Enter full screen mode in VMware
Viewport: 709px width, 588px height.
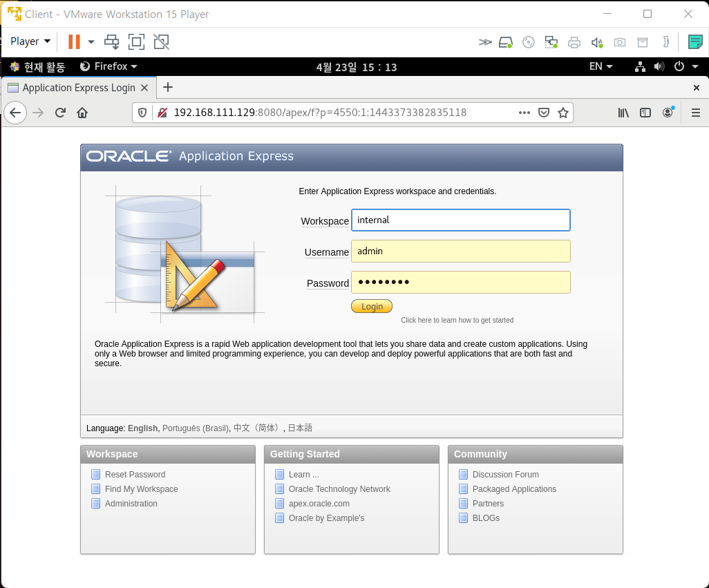136,41
